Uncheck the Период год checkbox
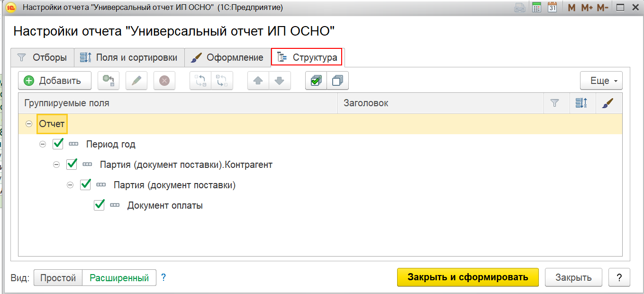This screenshot has width=644, height=294. pyautogui.click(x=59, y=144)
